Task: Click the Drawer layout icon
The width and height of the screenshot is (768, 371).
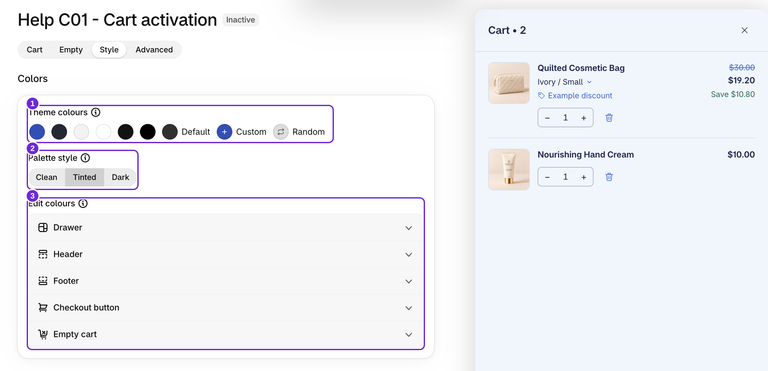Action: [43, 228]
